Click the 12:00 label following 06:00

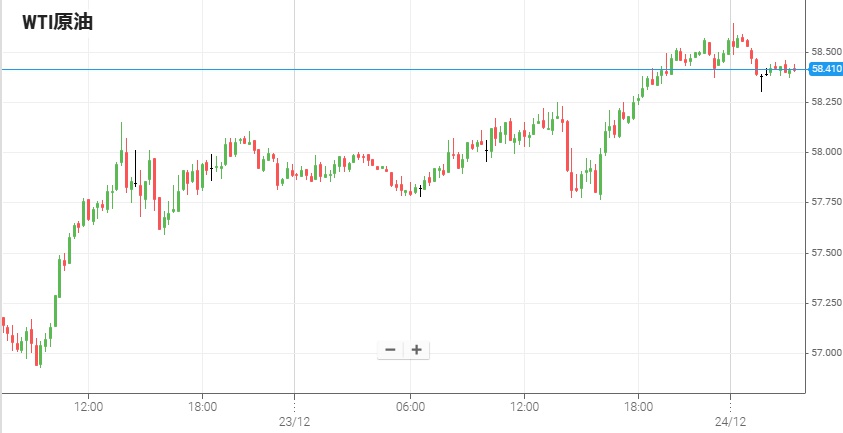524,406
